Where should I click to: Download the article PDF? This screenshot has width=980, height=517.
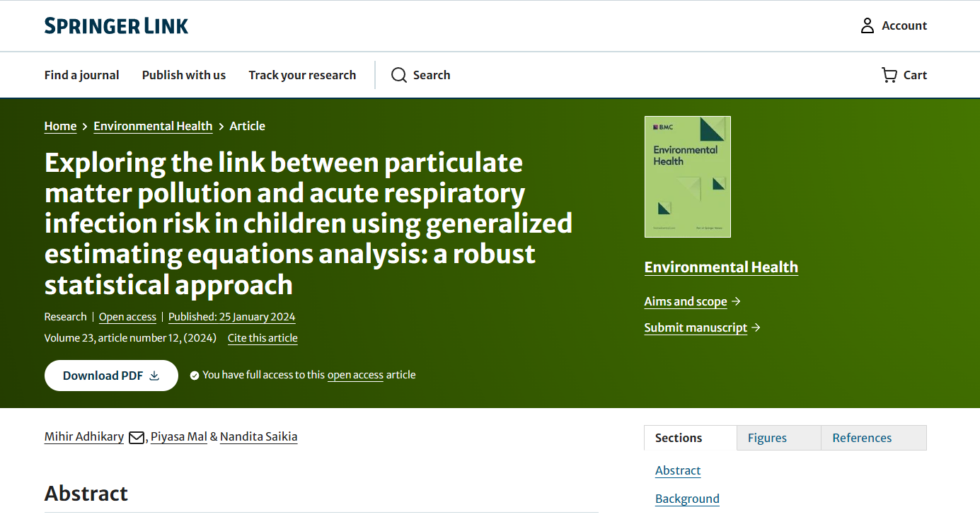coord(111,376)
